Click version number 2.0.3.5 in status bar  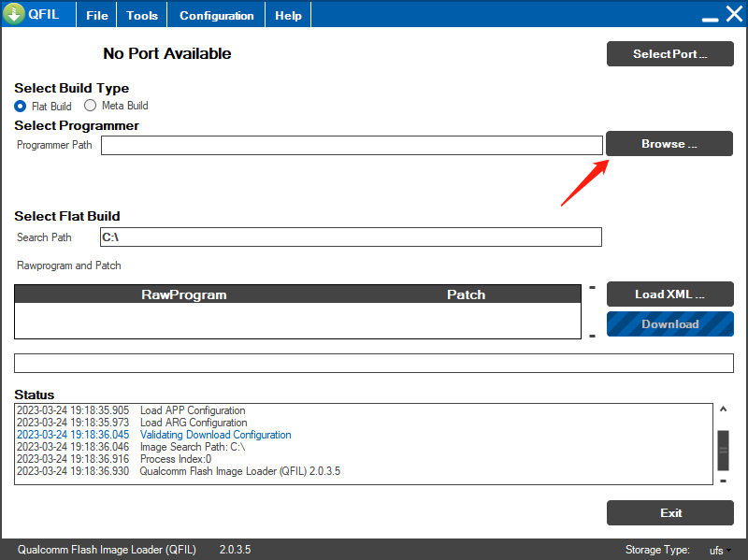point(235,550)
